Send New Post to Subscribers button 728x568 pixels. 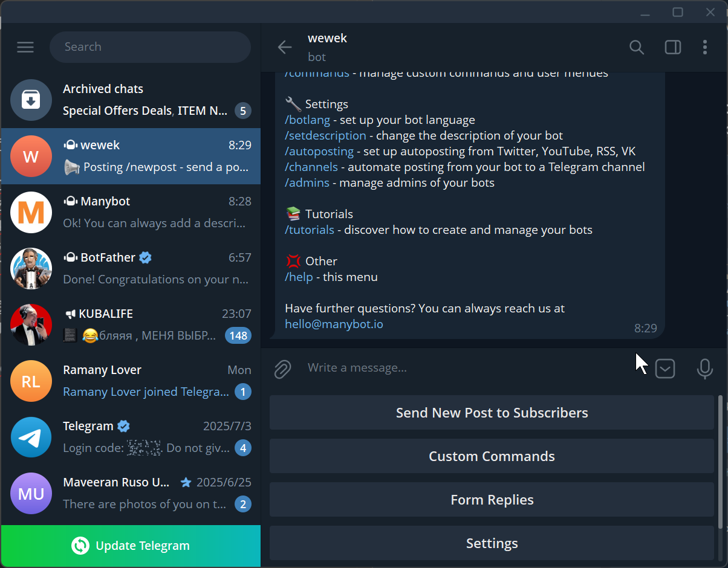coord(492,413)
